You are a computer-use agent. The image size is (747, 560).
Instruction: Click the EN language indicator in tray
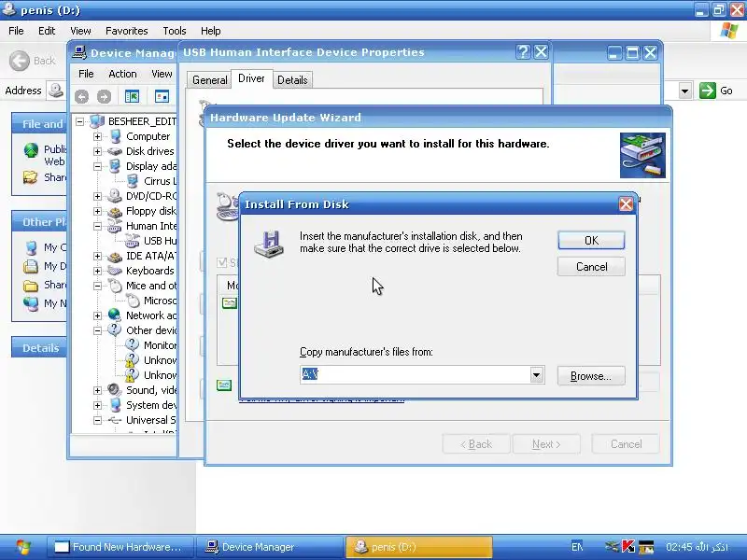[x=577, y=547]
